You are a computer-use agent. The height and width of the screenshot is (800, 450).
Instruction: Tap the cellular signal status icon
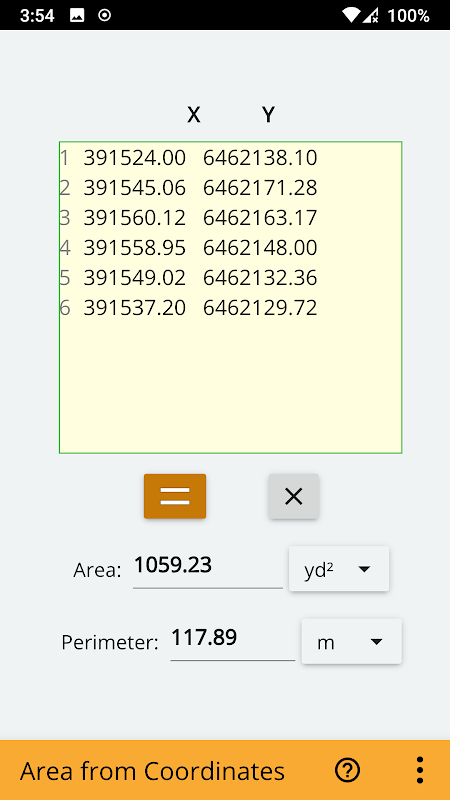[x=370, y=15]
